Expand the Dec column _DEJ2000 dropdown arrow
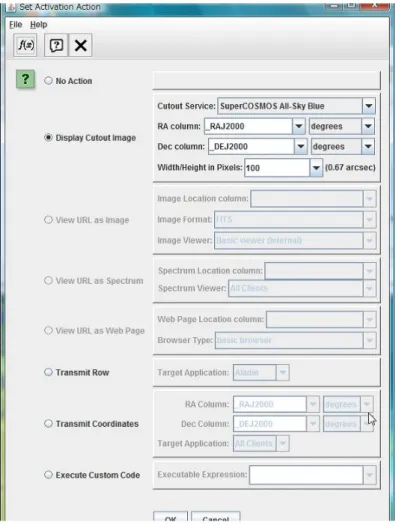The height and width of the screenshot is (525, 396). coord(301,146)
